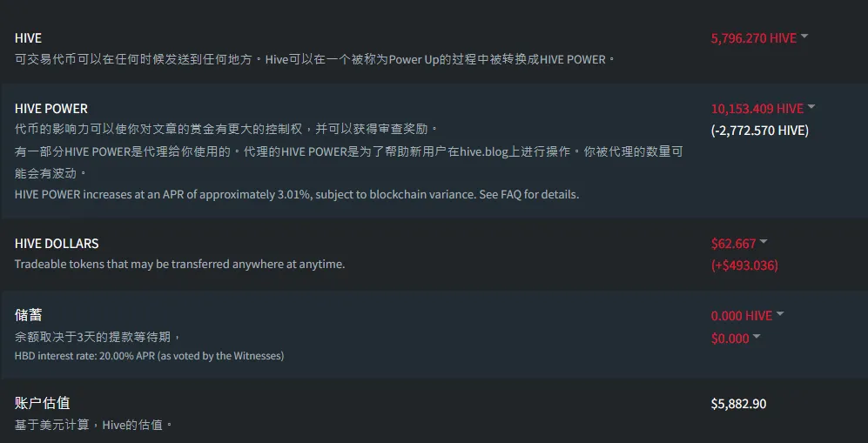868x443 pixels.
Task: Click the caret arrow beside savings 0.000 HIVE
Action: click(x=780, y=313)
